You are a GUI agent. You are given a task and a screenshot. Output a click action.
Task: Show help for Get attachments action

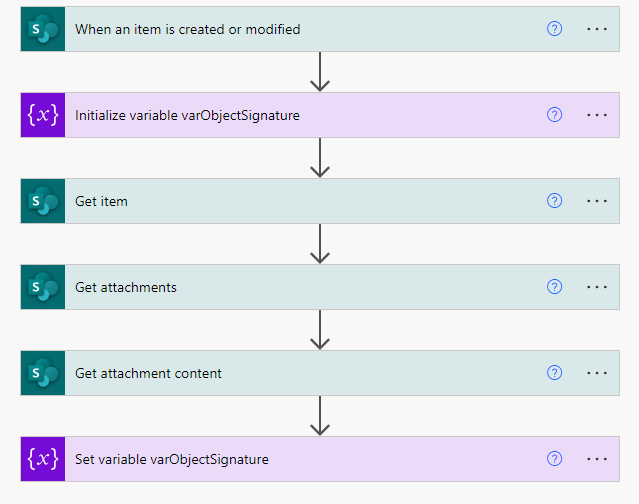coord(554,287)
